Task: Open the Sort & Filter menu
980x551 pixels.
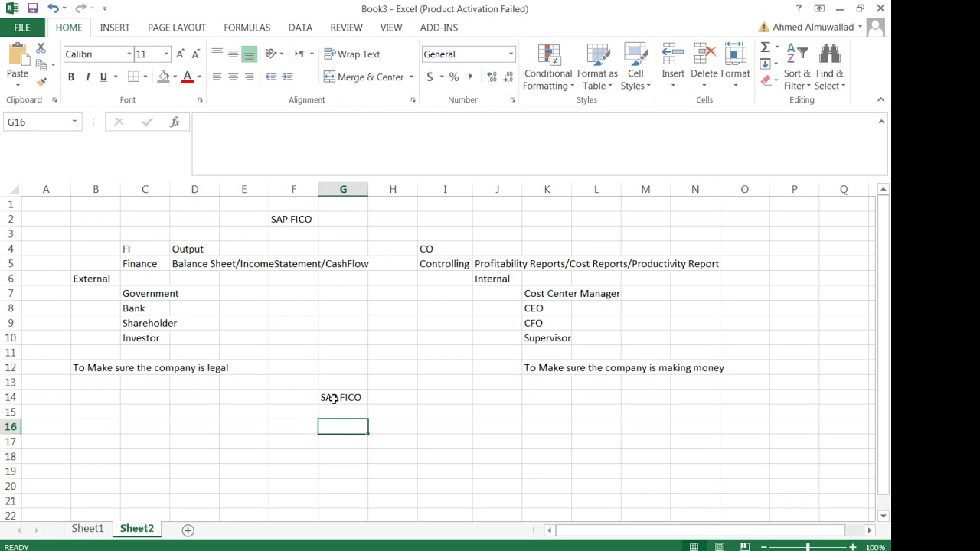Action: pyautogui.click(x=797, y=67)
